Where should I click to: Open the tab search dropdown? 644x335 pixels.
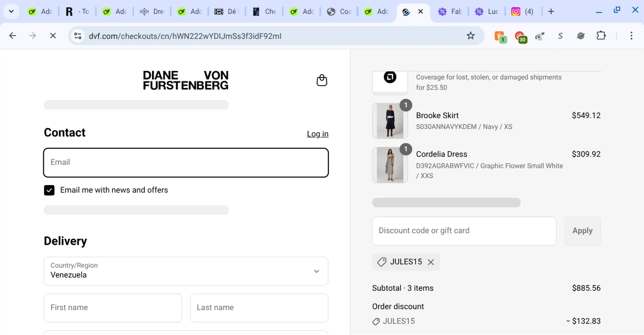pyautogui.click(x=11, y=12)
